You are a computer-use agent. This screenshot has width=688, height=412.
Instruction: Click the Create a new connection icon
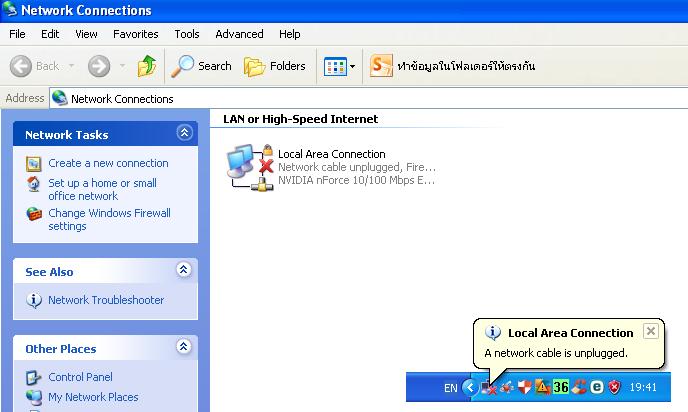34,164
